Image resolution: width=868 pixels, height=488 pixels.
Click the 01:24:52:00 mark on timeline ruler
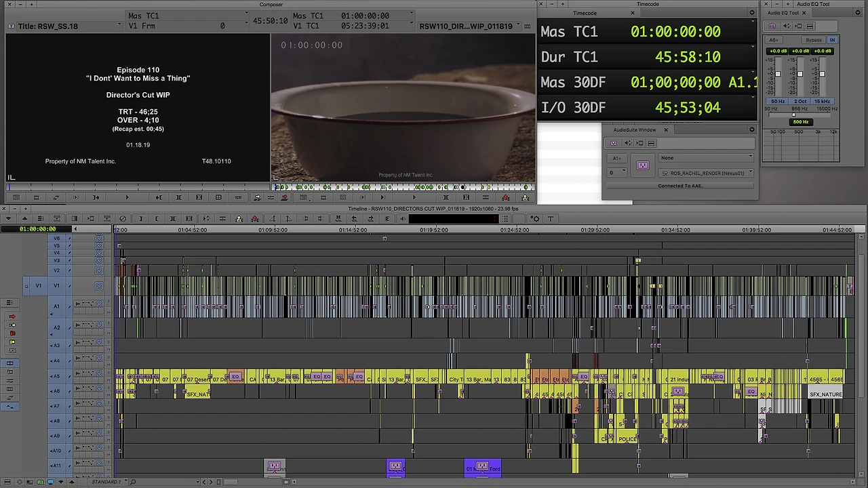(x=515, y=230)
